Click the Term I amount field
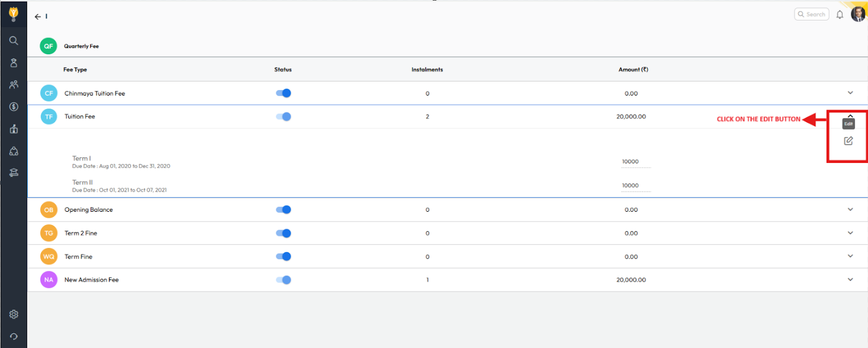This screenshot has width=868, height=348. pos(635,162)
